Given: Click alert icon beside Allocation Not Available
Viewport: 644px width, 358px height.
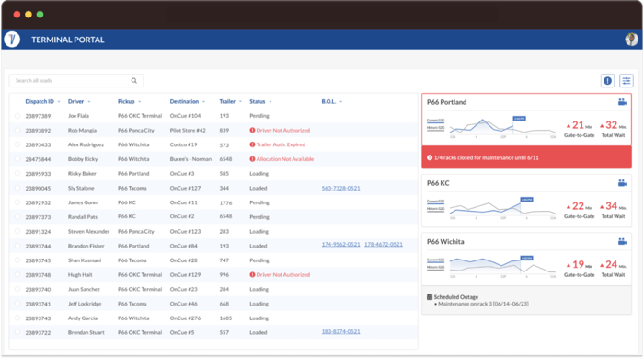Looking at the screenshot, I should tap(252, 159).
